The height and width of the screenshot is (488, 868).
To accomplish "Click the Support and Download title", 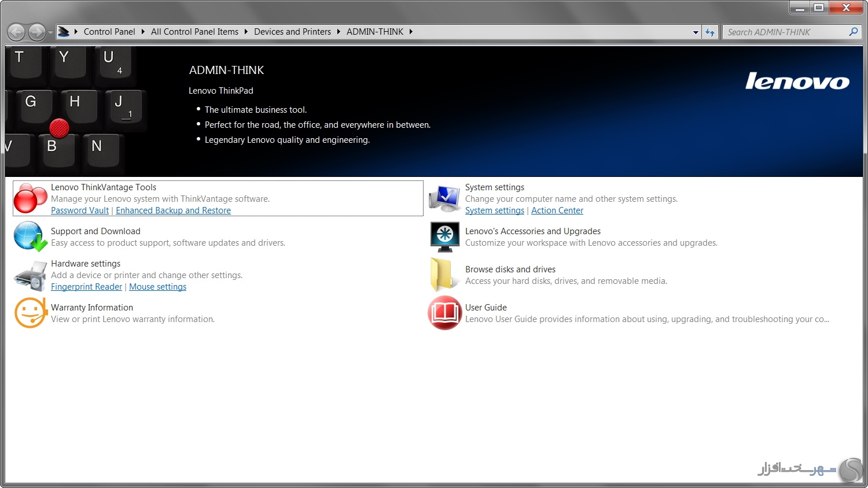I will point(95,231).
